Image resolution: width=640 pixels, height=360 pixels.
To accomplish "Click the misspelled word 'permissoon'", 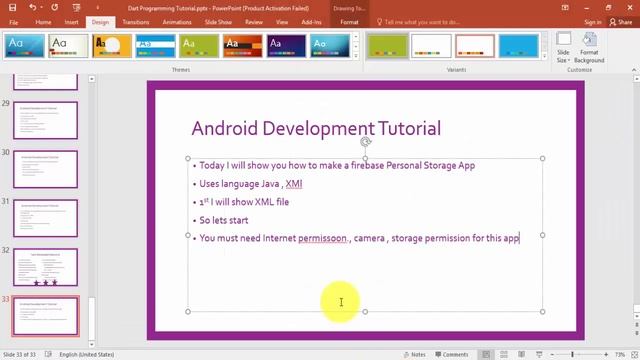I will (322, 238).
